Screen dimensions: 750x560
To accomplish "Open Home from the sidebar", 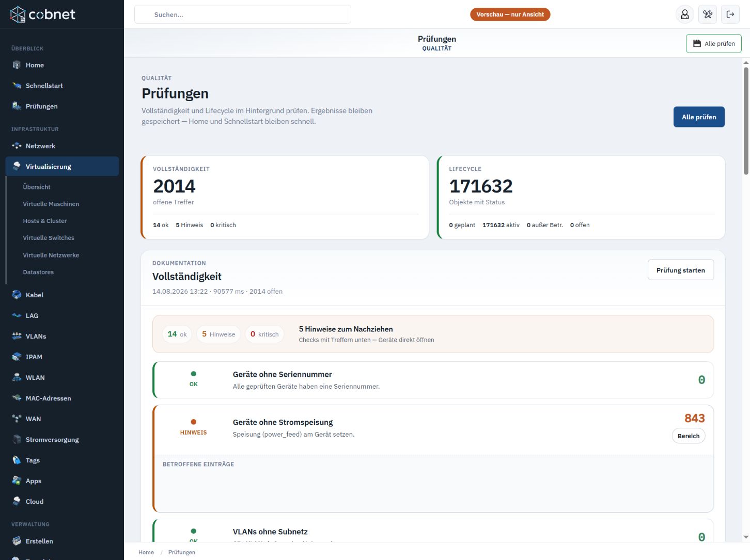I will (x=62, y=65).
